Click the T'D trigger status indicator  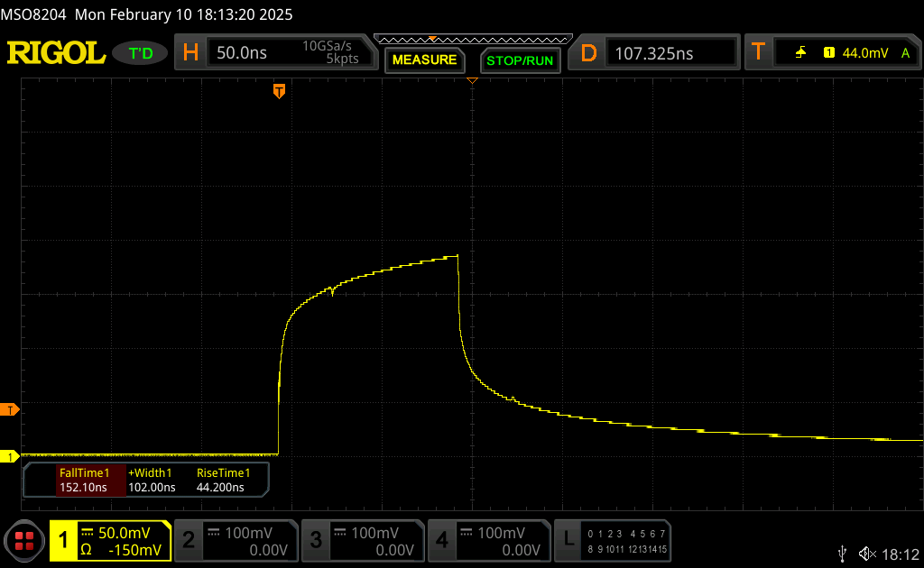141,53
